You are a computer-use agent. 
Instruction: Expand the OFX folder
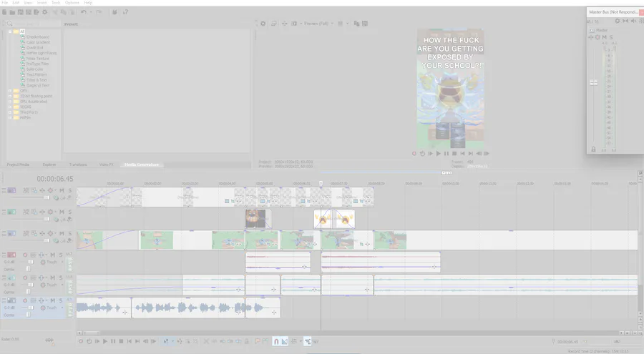(x=10, y=91)
